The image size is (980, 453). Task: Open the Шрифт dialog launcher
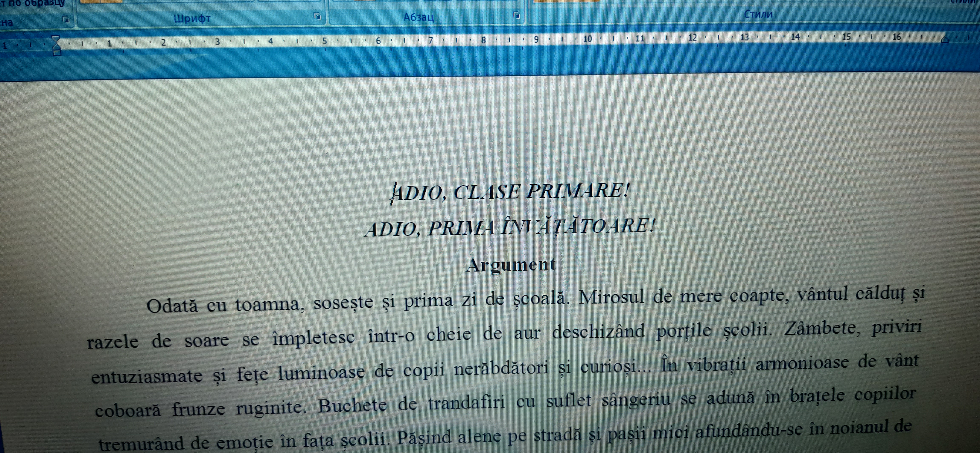coord(317,16)
